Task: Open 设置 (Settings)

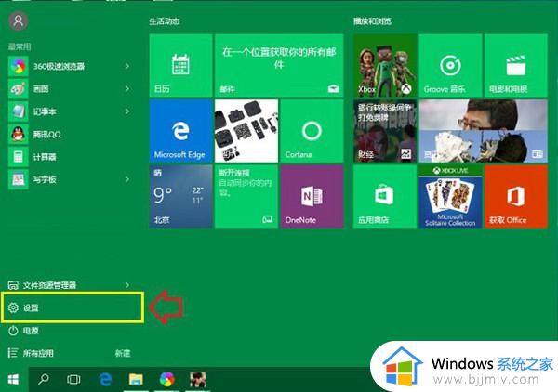Action: 73,307
